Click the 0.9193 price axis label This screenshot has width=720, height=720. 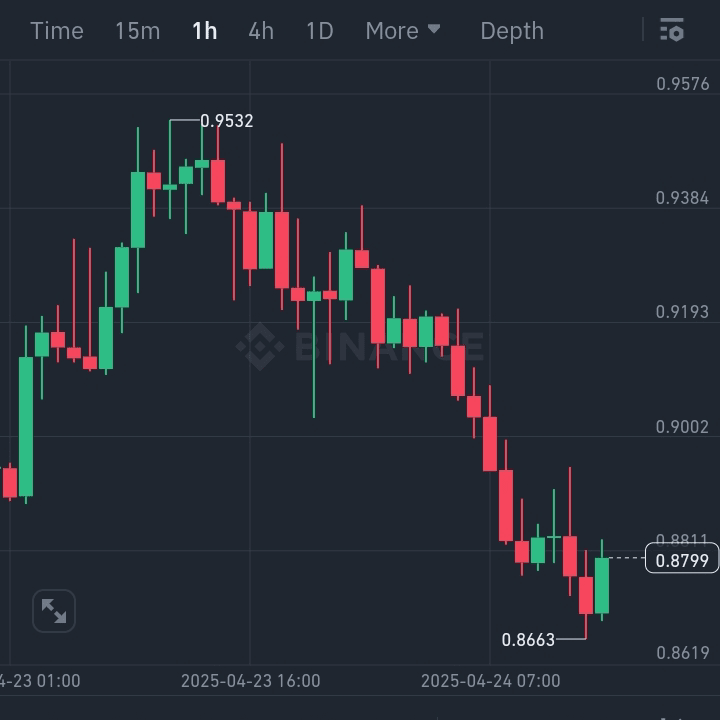pyautogui.click(x=682, y=312)
